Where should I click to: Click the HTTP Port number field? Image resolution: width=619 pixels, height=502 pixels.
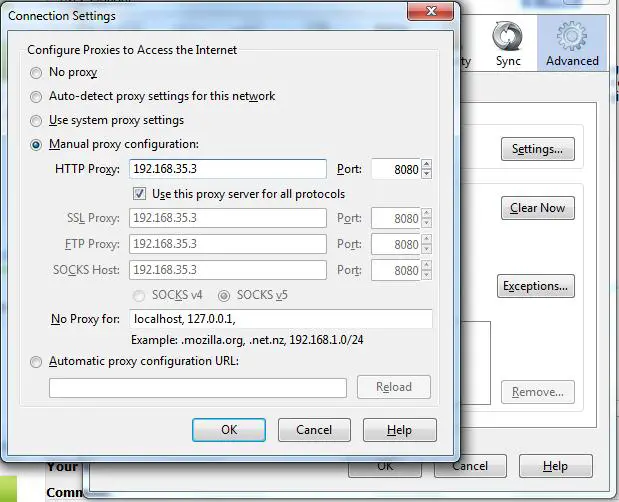[396, 169]
